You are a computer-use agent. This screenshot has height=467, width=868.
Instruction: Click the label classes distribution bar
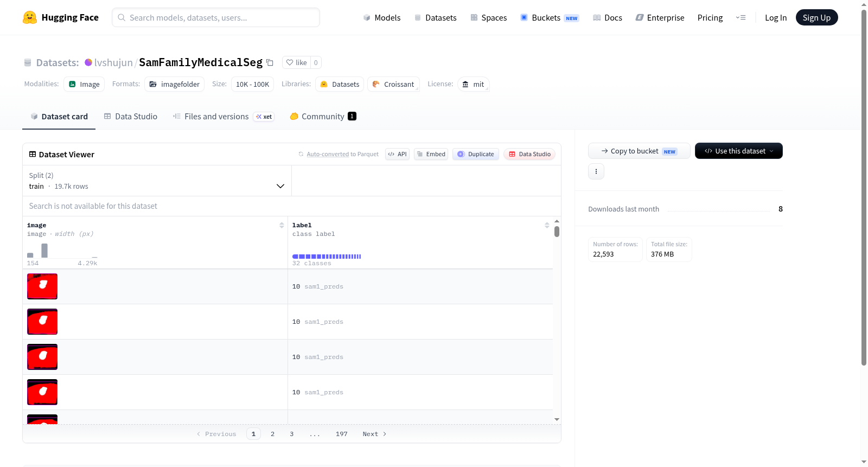click(327, 257)
